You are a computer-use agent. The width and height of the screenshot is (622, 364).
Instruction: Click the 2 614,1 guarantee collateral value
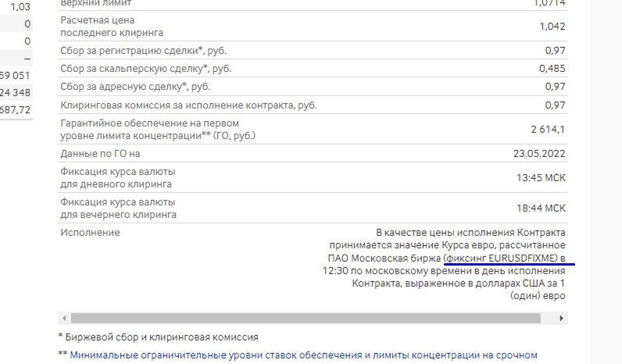click(x=548, y=130)
